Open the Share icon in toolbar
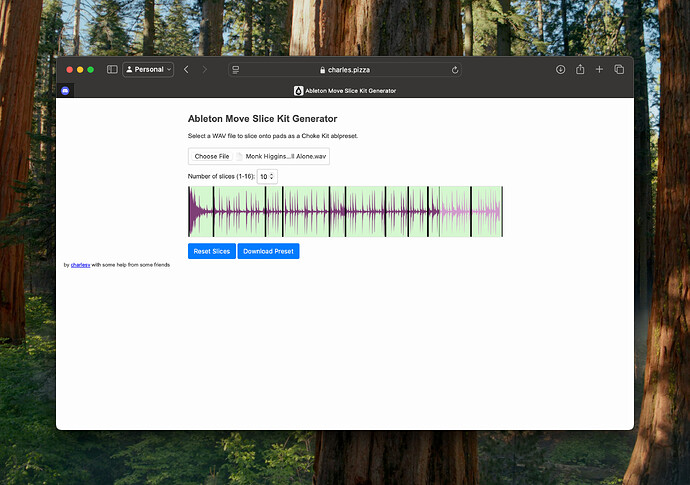This screenshot has height=485, width=690. pyautogui.click(x=580, y=69)
